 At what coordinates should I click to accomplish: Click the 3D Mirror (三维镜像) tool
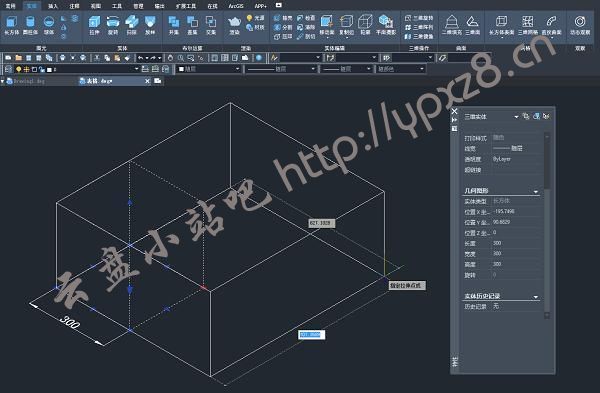pyautogui.click(x=419, y=36)
